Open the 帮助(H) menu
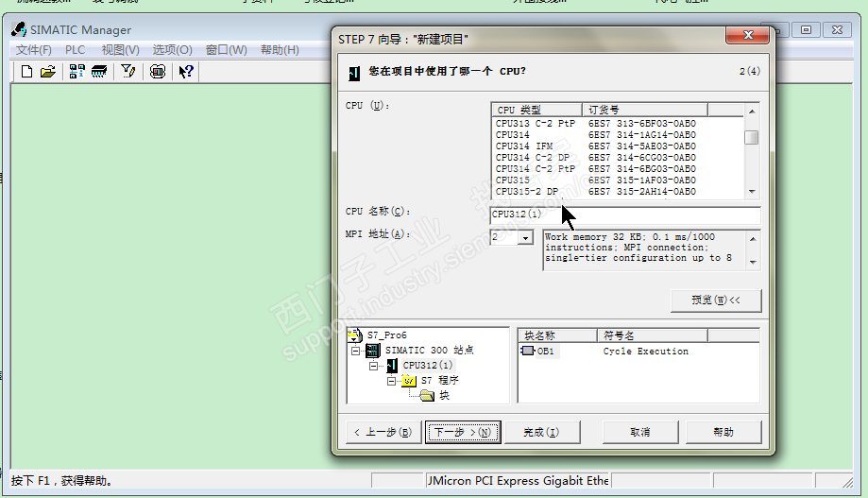This screenshot has height=498, width=868. 280,50
